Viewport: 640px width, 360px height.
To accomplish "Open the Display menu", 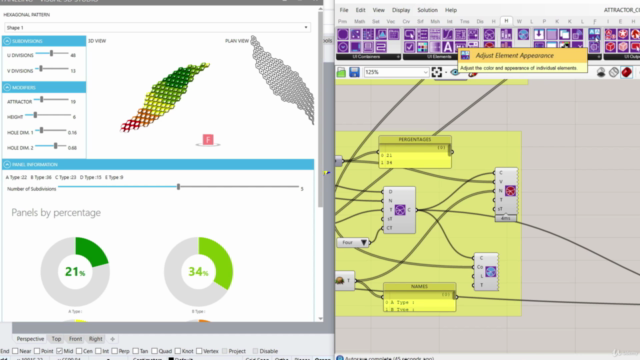I will (x=401, y=10).
